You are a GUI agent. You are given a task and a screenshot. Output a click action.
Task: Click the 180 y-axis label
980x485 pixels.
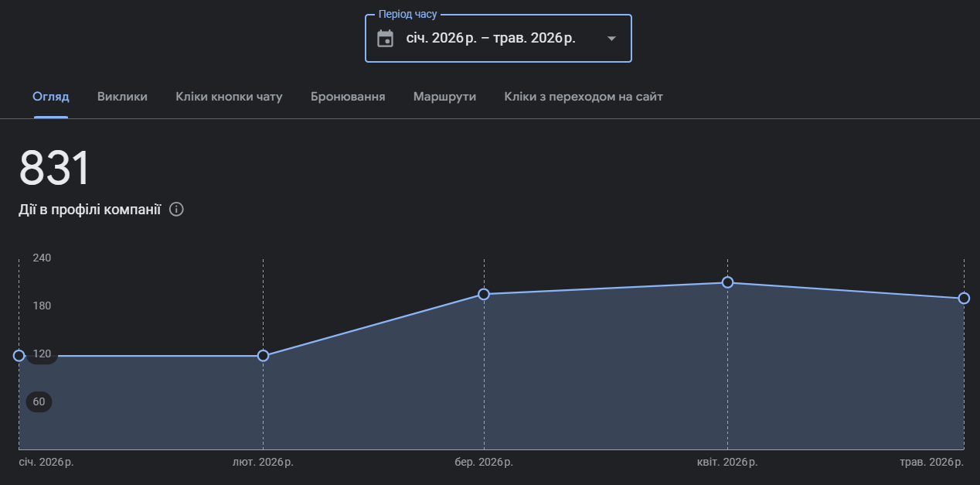pyautogui.click(x=42, y=306)
